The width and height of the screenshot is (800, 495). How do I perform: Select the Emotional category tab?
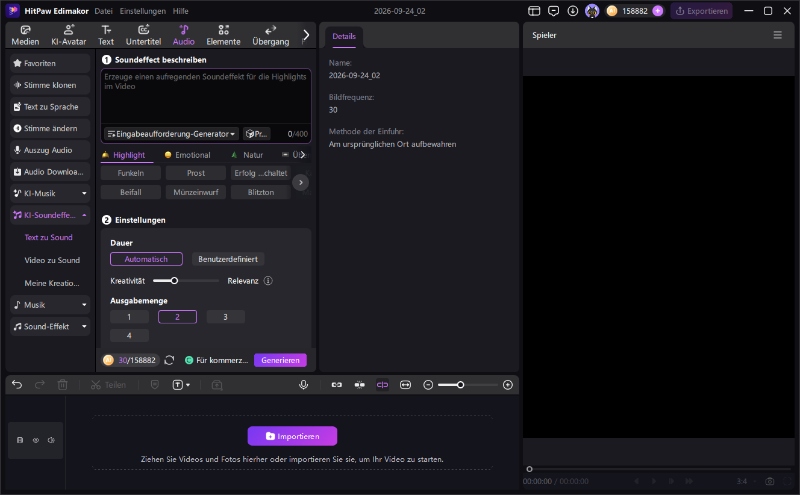pyautogui.click(x=187, y=155)
